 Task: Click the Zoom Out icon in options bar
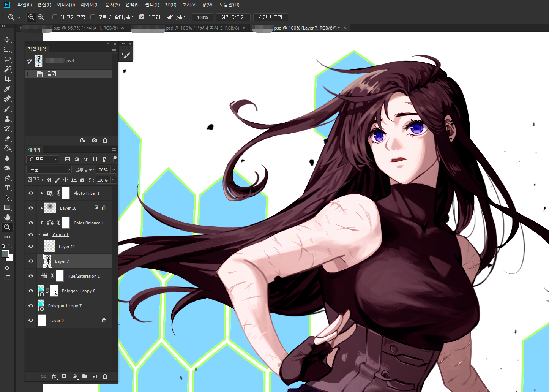point(41,17)
